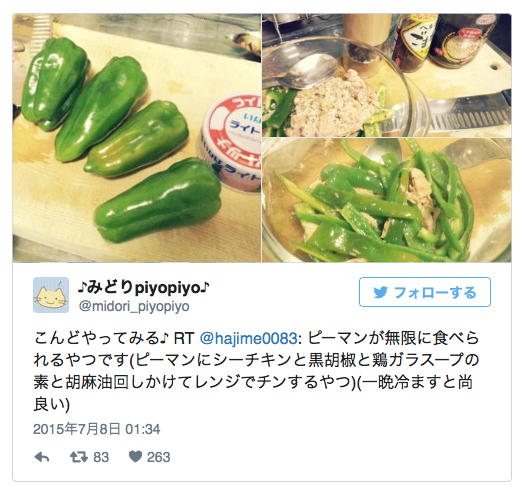
Task: Click the RT text in tweet
Action: 184,339
